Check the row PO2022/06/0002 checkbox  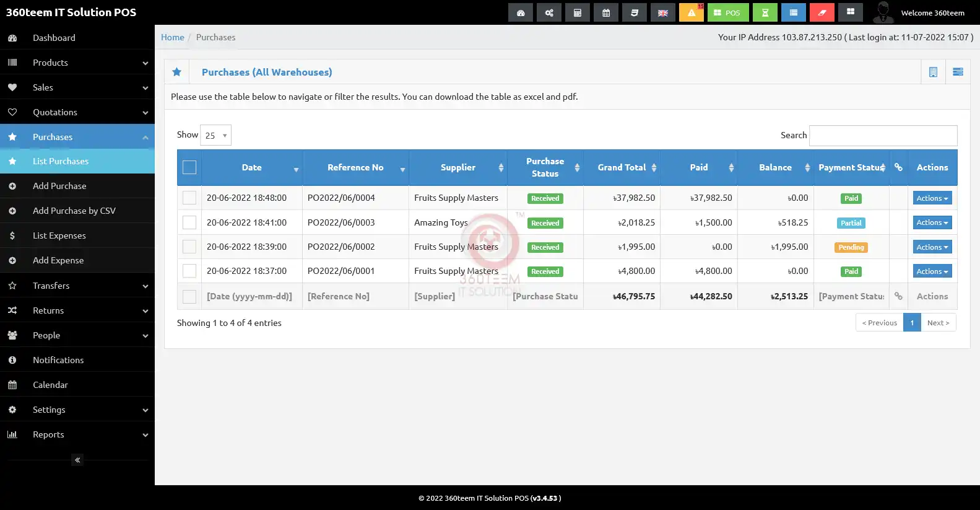[189, 247]
